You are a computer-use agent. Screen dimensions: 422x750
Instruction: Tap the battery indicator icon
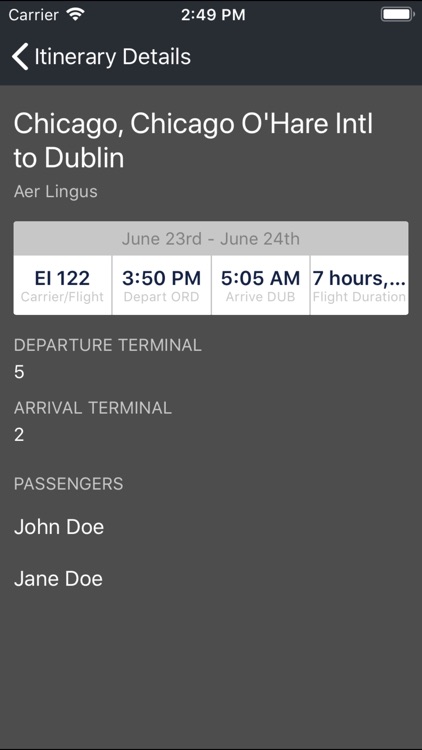coord(398,14)
